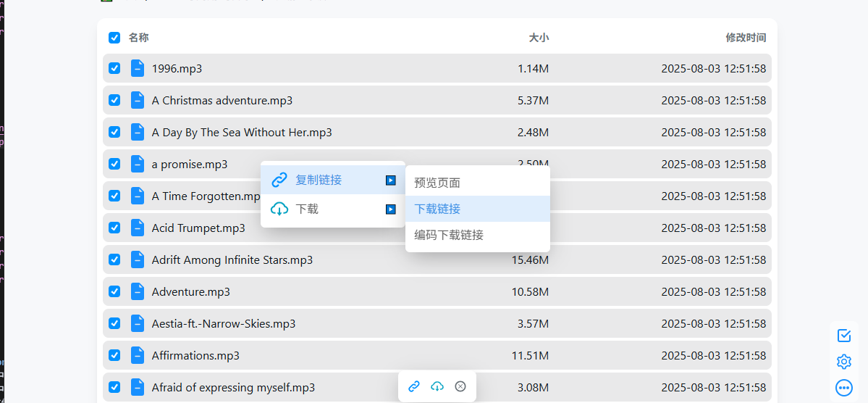Uncheck the checkbox for Acid Trumpet.mp3
868x403 pixels.
pos(114,228)
